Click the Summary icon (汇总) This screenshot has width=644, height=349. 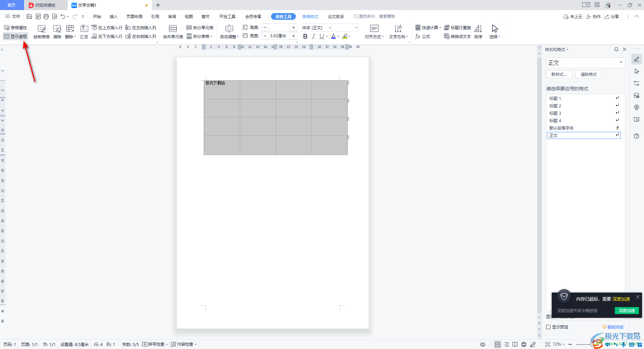tap(84, 32)
